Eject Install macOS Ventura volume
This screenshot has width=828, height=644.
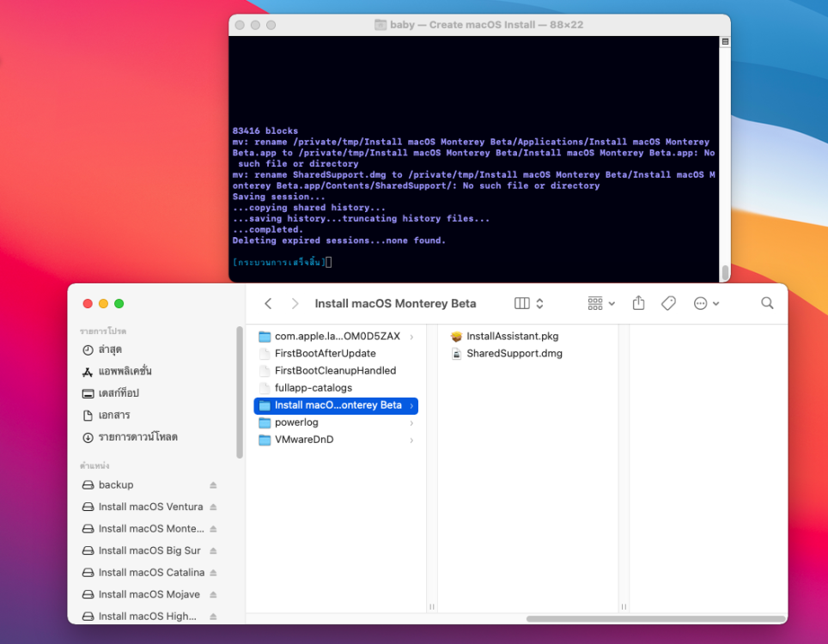click(213, 507)
